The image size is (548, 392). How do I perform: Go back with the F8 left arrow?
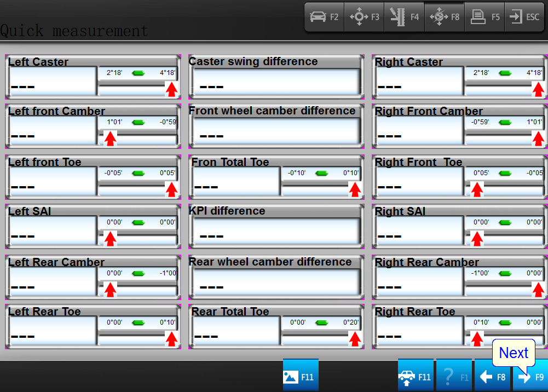tap(492, 376)
